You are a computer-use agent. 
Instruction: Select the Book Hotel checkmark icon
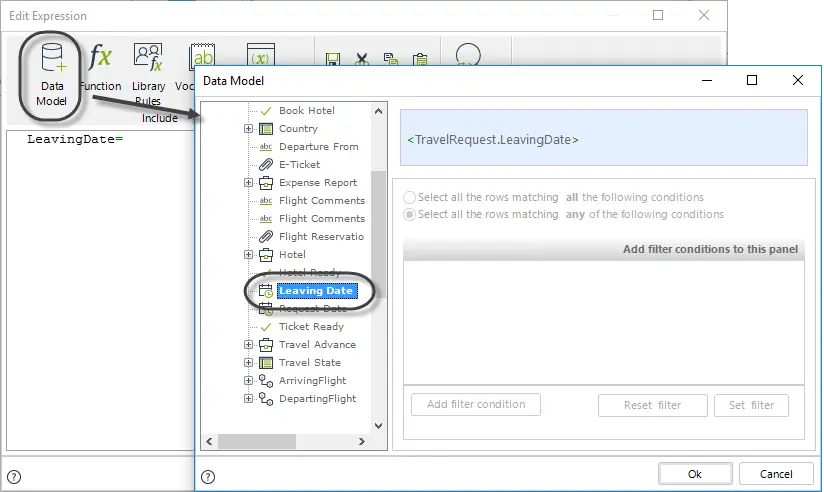(266, 111)
